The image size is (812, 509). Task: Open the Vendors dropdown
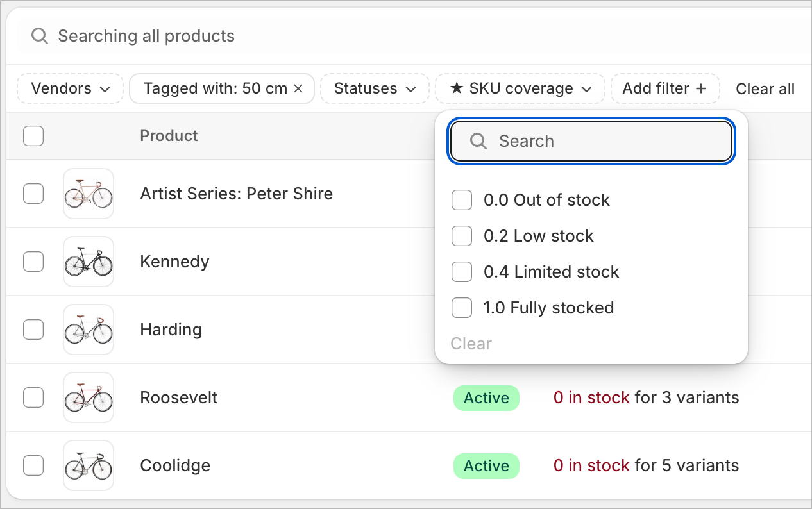click(x=70, y=88)
